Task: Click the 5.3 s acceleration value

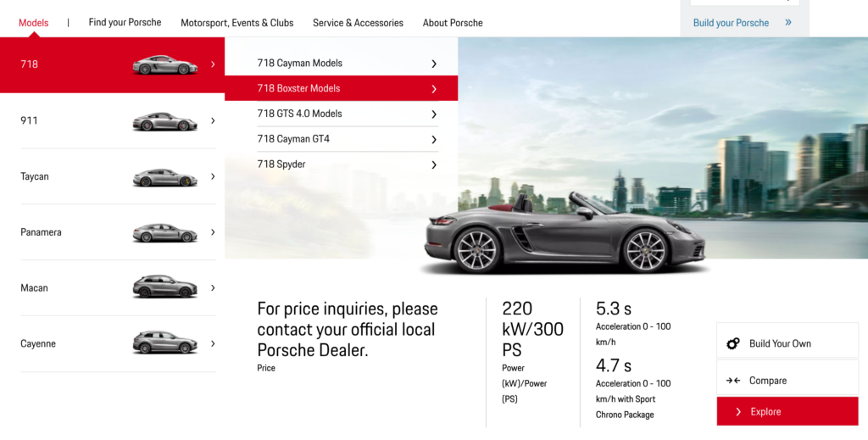Action: [614, 309]
